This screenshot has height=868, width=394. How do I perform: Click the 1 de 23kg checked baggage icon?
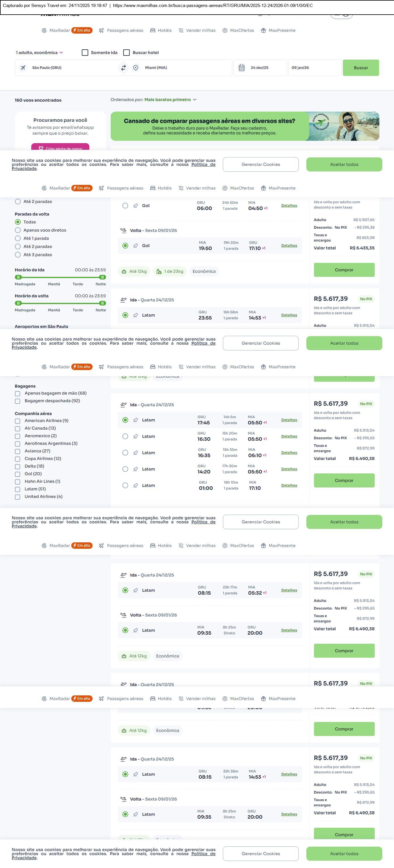[159, 272]
